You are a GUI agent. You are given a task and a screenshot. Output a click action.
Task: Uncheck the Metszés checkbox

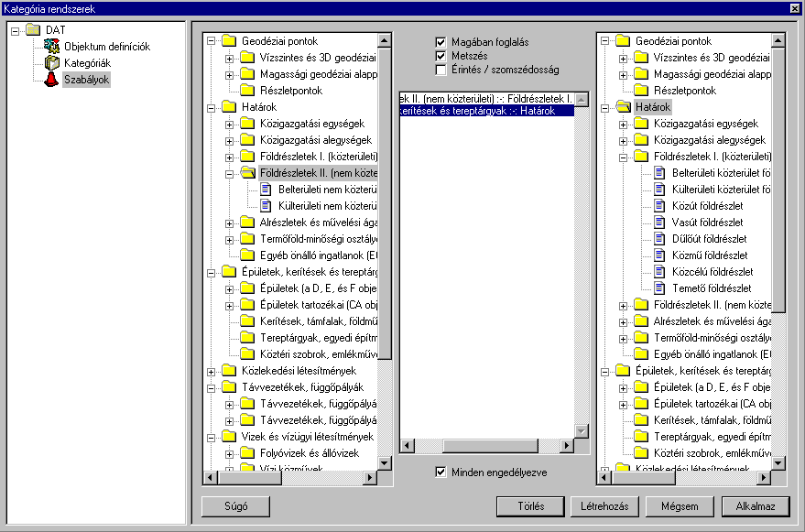[x=441, y=56]
